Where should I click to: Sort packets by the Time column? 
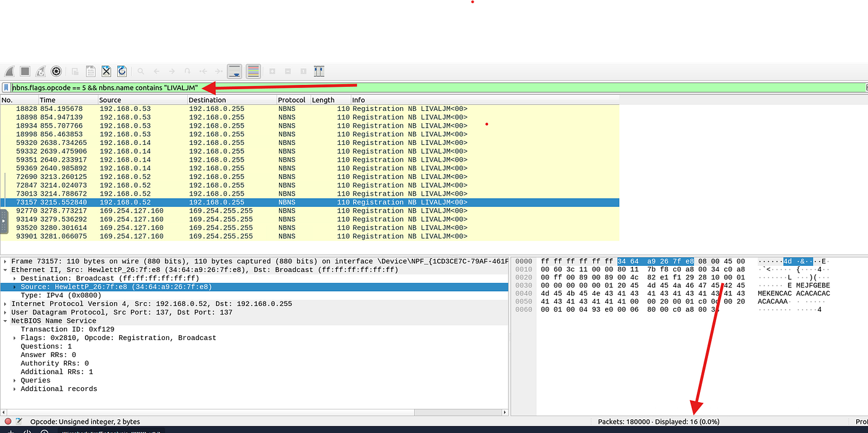click(68, 100)
